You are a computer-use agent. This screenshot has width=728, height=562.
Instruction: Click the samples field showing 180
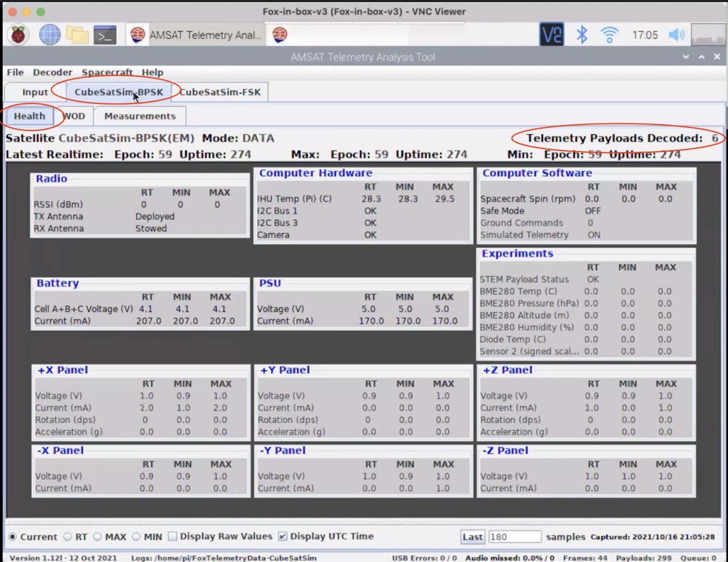click(x=515, y=537)
